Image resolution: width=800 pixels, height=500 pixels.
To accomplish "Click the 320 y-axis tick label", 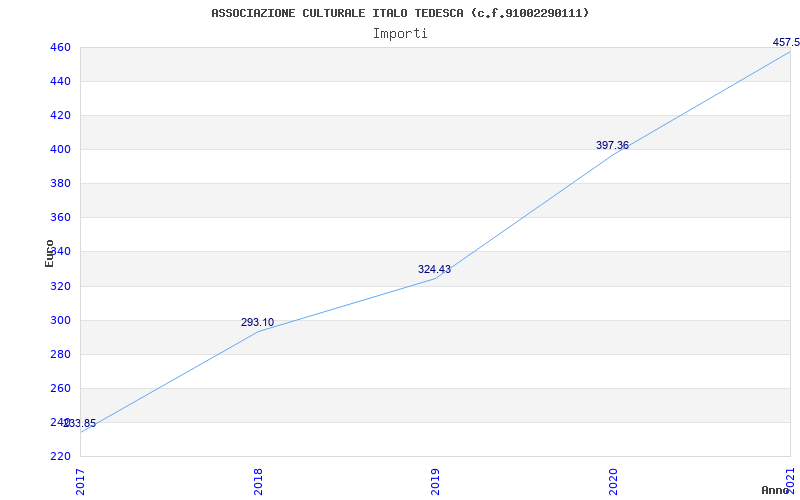I will pyautogui.click(x=60, y=286).
